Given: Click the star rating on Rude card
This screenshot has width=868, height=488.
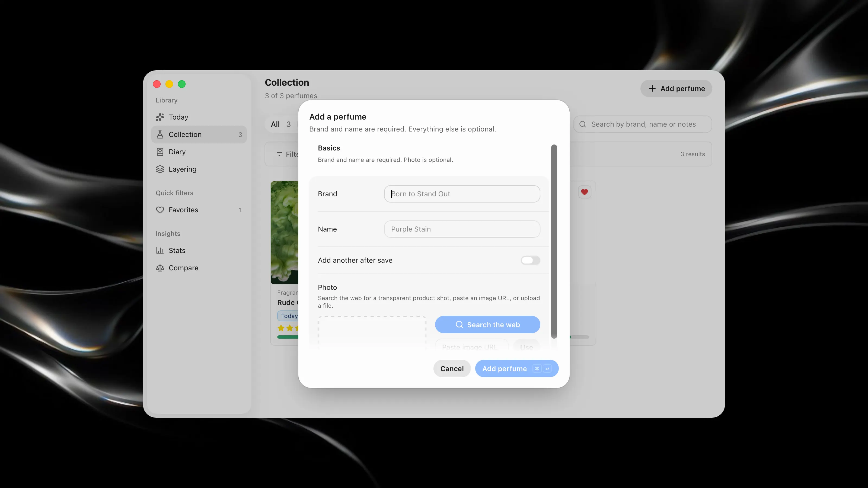Looking at the screenshot, I should coord(288,328).
